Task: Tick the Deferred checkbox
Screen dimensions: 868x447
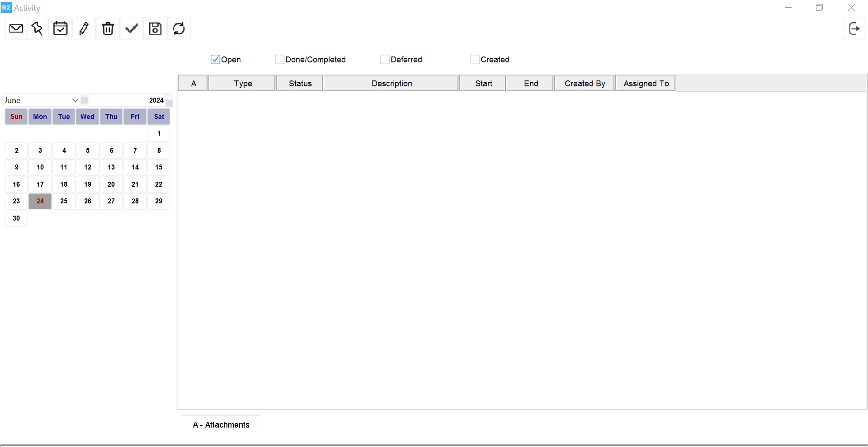Action: click(385, 60)
